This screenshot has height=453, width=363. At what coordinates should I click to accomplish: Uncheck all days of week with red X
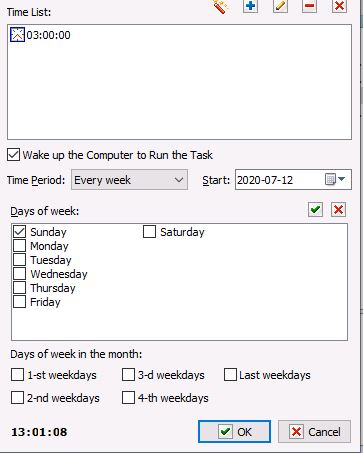tap(338, 210)
